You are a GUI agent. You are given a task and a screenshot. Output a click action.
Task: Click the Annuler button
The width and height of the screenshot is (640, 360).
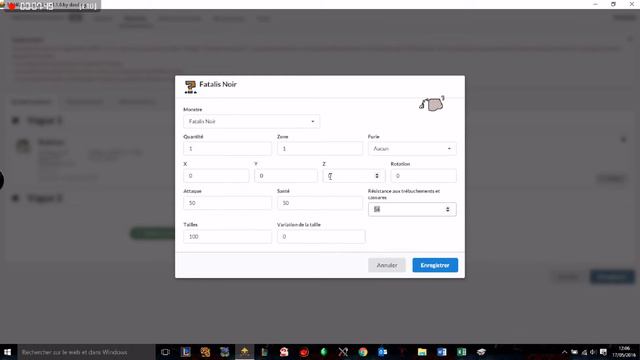click(387, 265)
